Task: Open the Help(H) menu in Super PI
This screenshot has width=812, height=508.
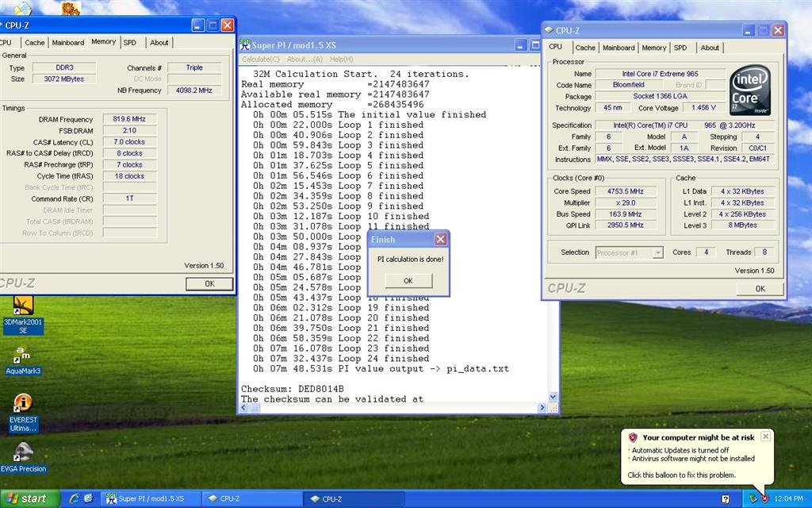Action: 341,59
